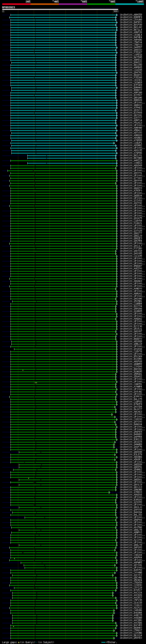Select hit label UniRef100_B6SJH2

131,27
